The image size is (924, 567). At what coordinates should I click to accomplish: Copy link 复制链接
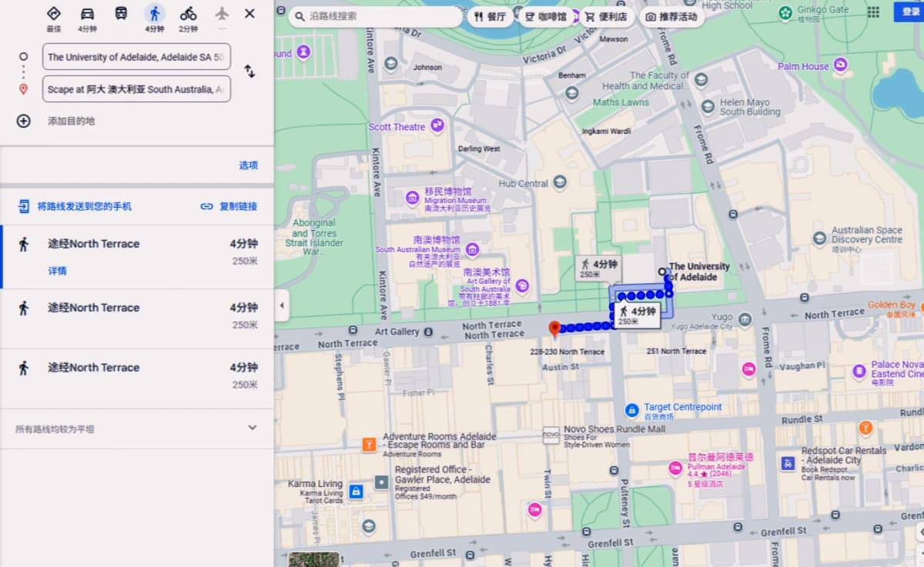[229, 206]
